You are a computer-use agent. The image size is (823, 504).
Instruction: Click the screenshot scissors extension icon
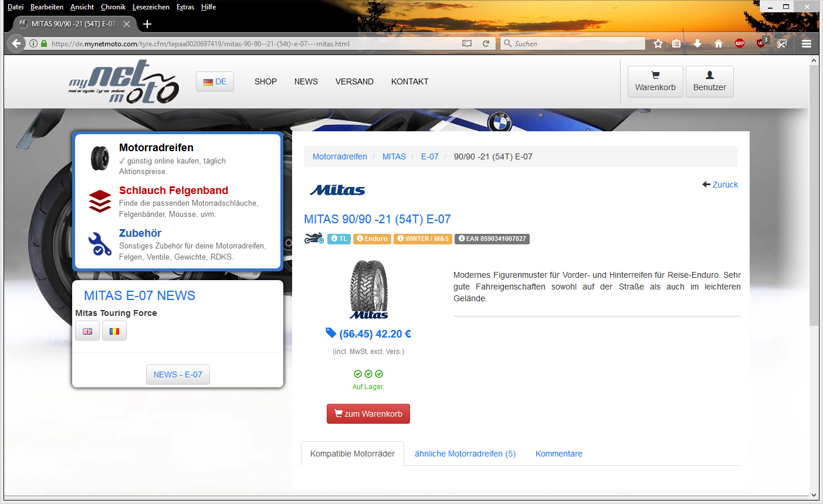tap(782, 43)
